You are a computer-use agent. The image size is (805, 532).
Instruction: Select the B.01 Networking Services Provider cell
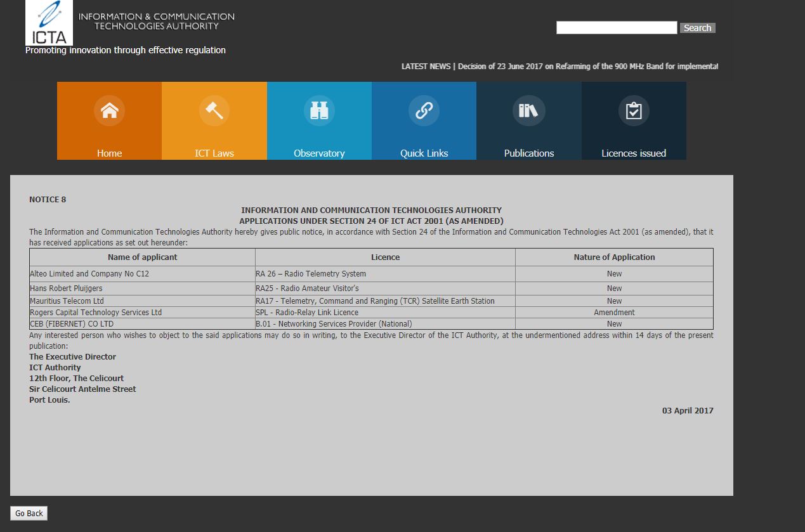pyautogui.click(x=385, y=324)
